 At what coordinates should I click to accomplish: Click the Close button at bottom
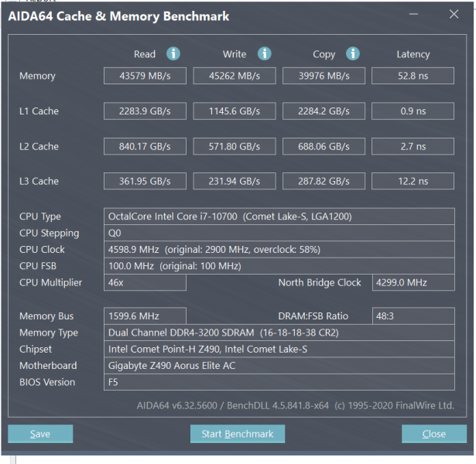click(x=433, y=434)
